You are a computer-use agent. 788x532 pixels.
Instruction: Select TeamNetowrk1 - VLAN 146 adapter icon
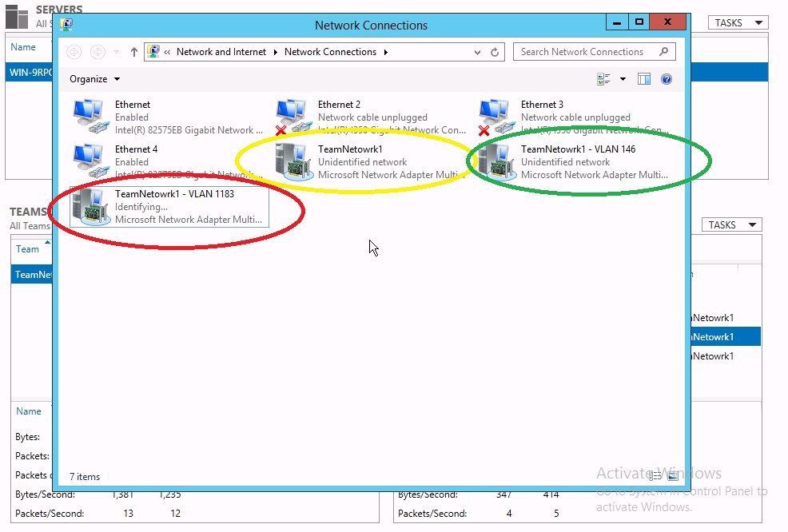click(498, 162)
